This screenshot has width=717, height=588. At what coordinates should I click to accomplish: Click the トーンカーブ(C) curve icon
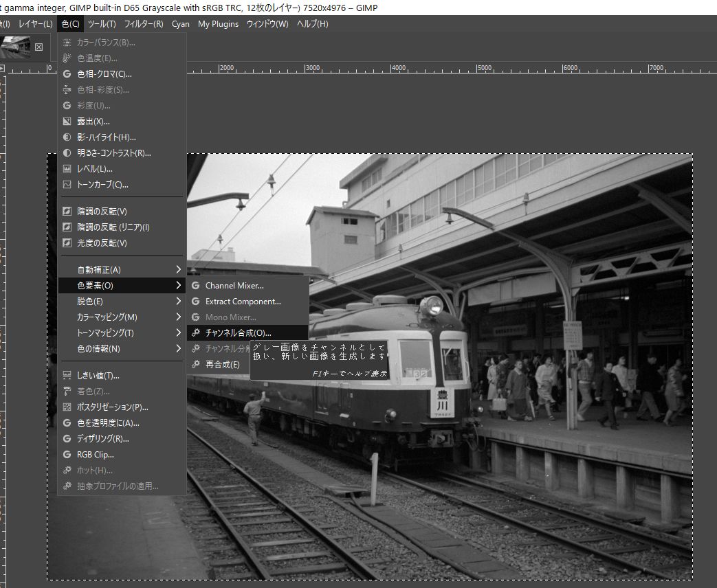click(x=67, y=185)
